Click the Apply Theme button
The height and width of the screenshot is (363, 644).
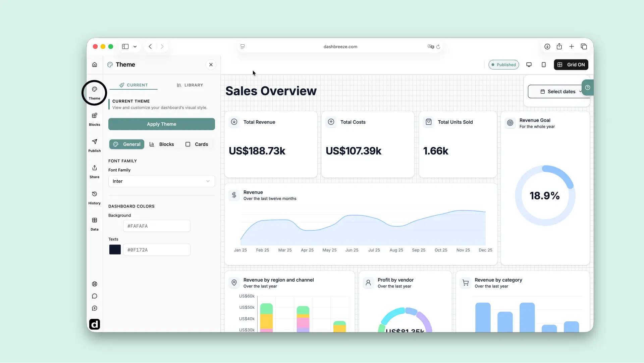[x=161, y=124]
